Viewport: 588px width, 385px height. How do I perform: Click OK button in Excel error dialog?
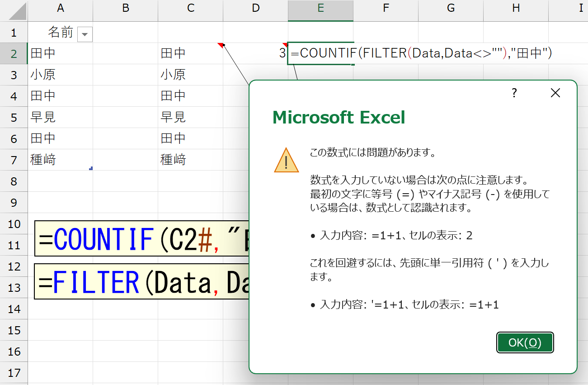coord(525,342)
